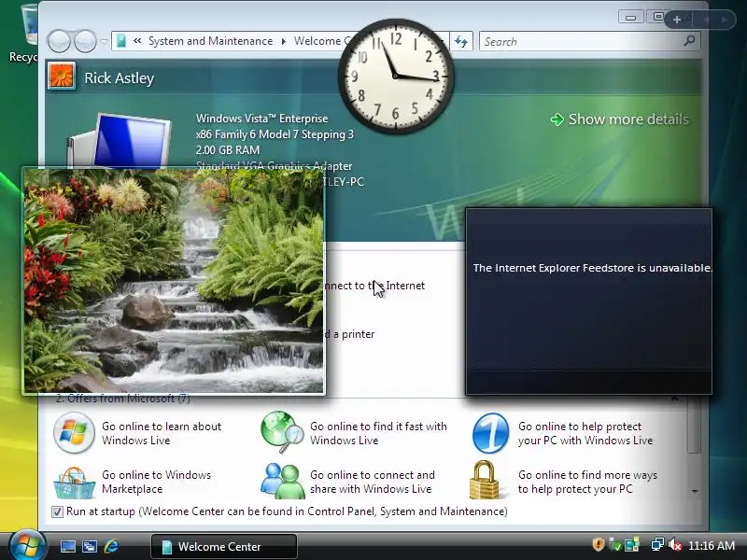Click Show Desktop quick launch icon
This screenshot has height=560, width=747.
(x=67, y=546)
